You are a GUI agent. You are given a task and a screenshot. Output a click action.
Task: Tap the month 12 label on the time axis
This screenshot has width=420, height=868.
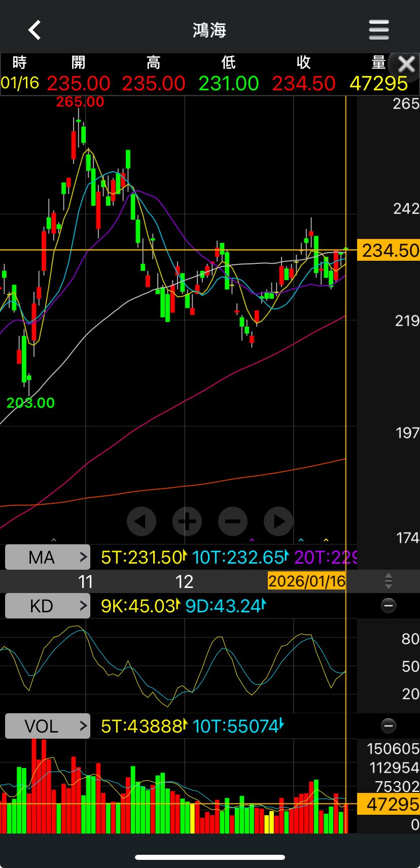pyautogui.click(x=184, y=581)
